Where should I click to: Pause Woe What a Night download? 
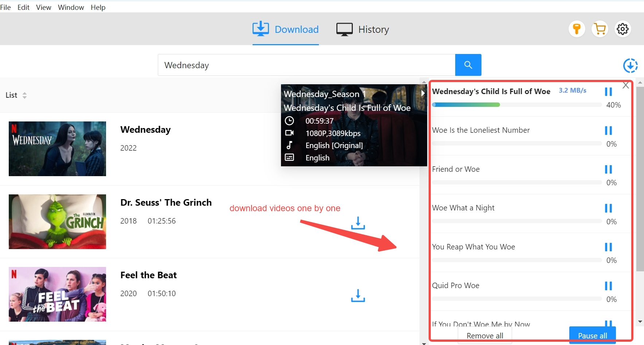[x=608, y=208]
